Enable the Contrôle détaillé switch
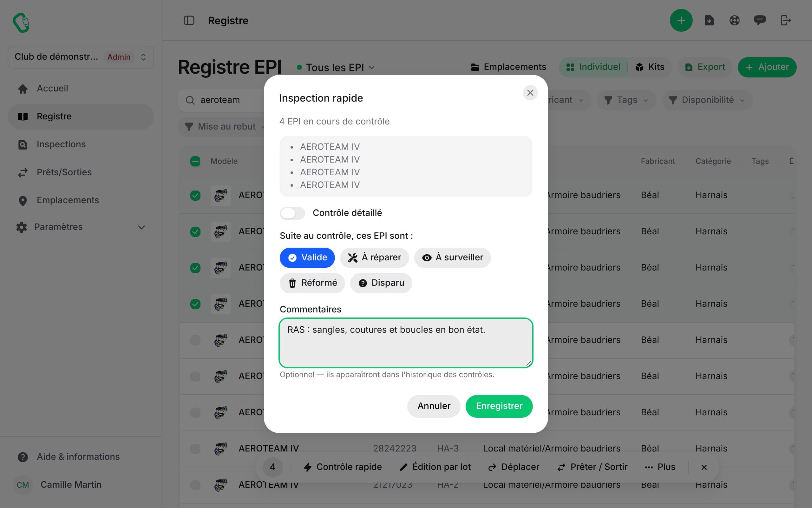This screenshot has width=812, height=508. 292,213
